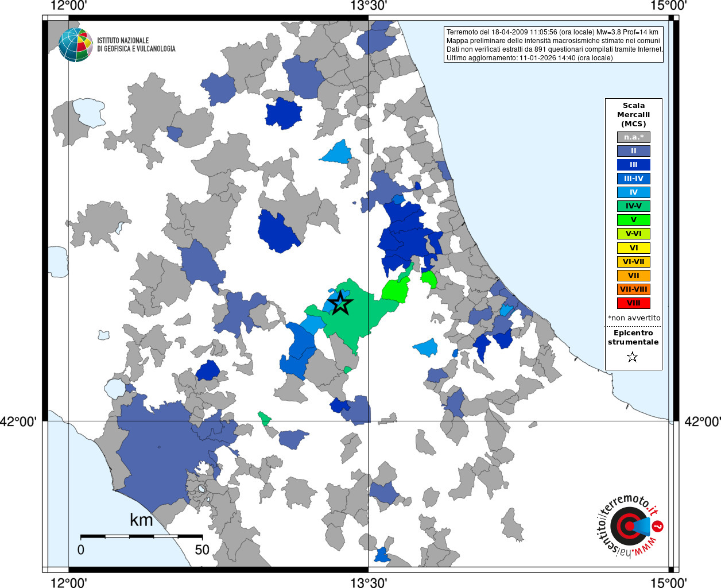The image size is (721, 588).
Task: Click the epicenter star on the map
Action: tap(340, 303)
